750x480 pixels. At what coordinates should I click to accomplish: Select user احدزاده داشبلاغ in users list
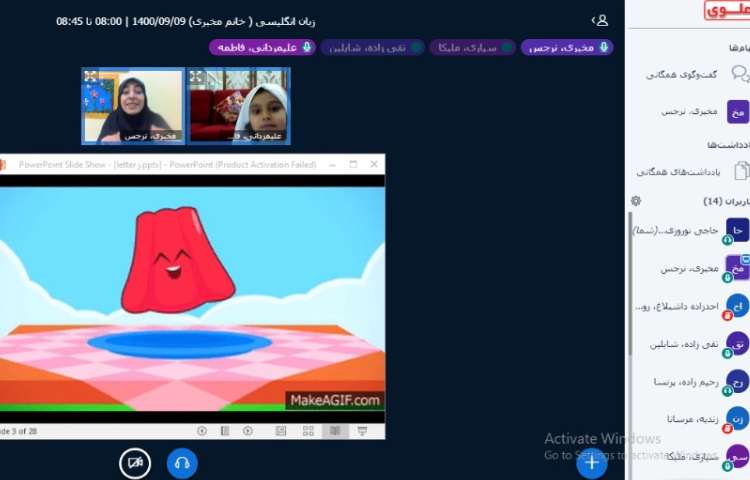click(691, 306)
